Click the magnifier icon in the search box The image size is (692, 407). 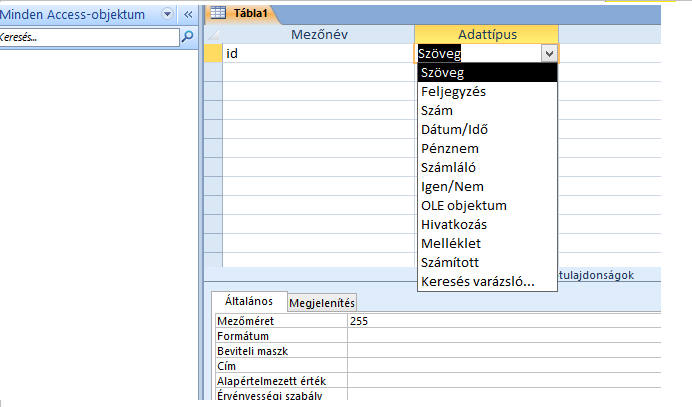coord(187,37)
